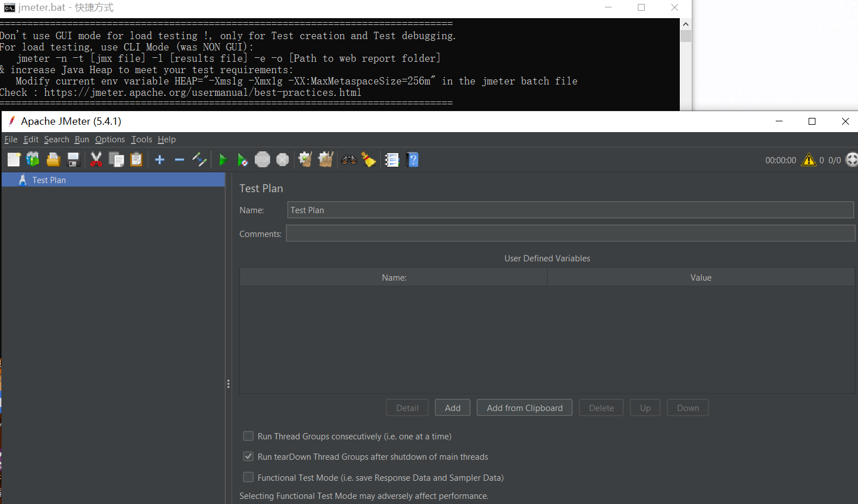Click the Help question mark icon
Screen dimensions: 858x504
[x=413, y=160]
